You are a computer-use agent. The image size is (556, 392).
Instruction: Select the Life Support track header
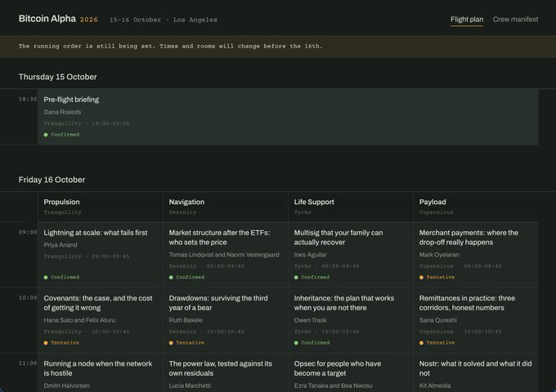click(x=314, y=202)
